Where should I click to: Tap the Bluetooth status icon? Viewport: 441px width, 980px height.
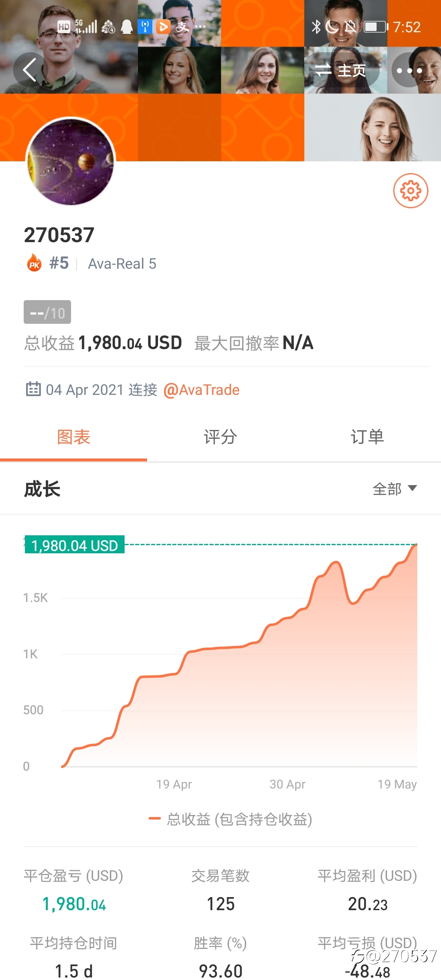[316, 27]
